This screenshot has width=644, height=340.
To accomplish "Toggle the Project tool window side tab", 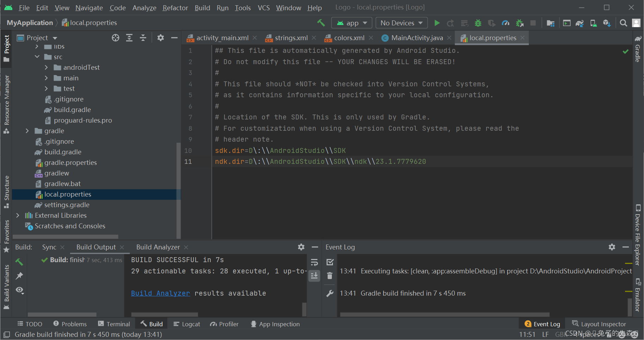I will click(x=6, y=48).
